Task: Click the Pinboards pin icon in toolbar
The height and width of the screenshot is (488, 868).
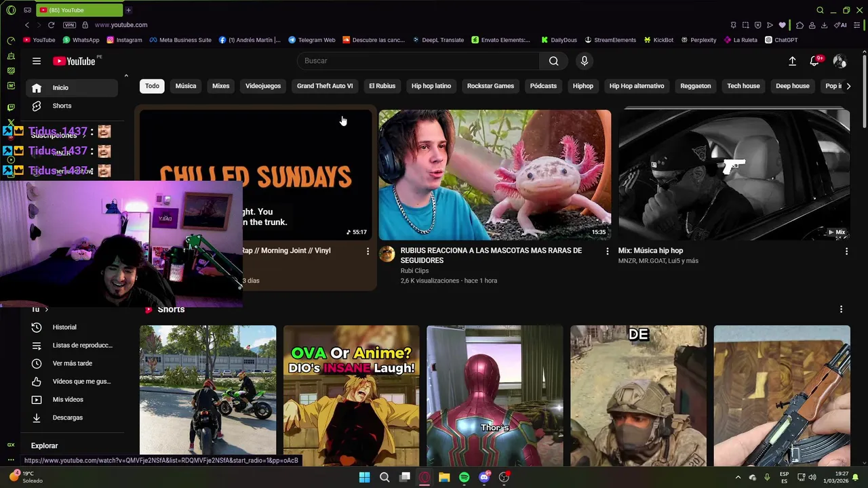Action: 733,25
